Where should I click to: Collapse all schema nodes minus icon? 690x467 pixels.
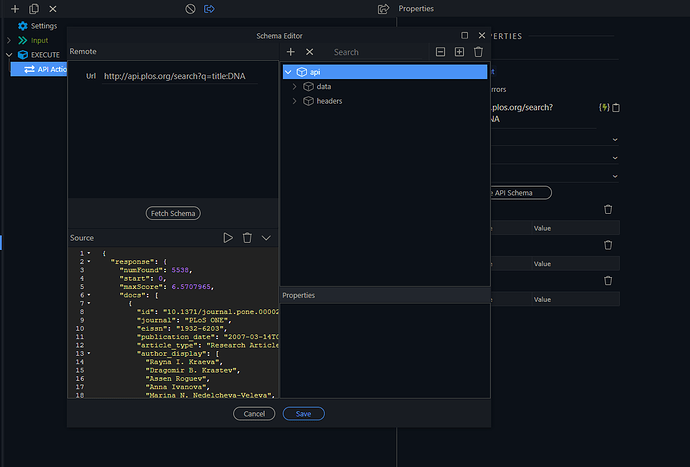point(440,52)
